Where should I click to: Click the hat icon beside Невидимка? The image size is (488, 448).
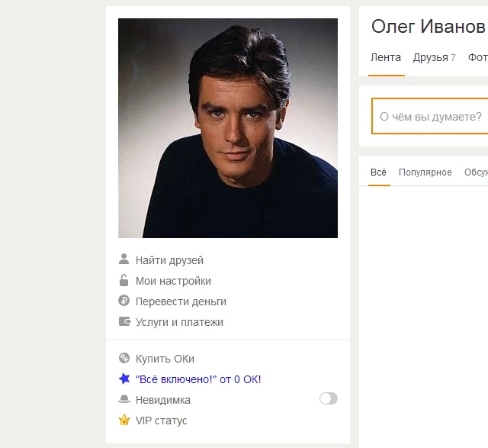[124, 399]
